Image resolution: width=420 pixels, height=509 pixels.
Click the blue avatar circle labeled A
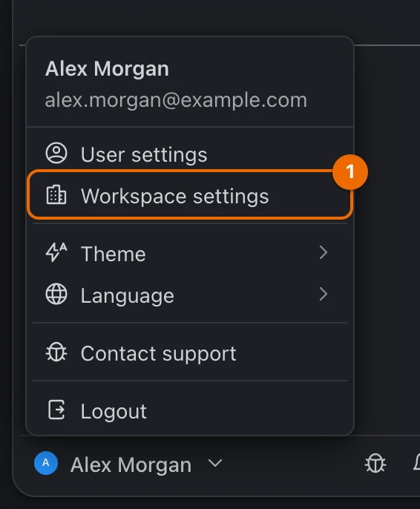point(46,463)
